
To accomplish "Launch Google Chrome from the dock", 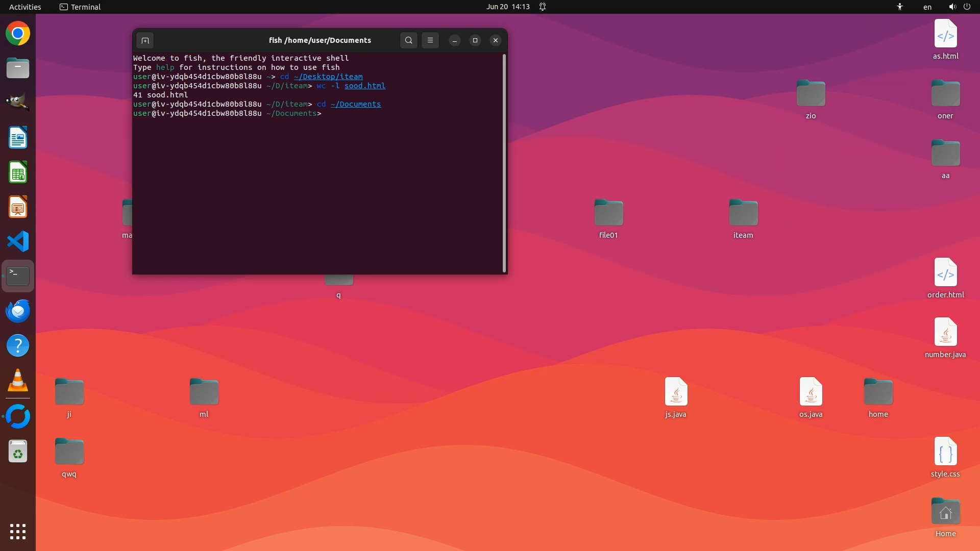I will [18, 34].
